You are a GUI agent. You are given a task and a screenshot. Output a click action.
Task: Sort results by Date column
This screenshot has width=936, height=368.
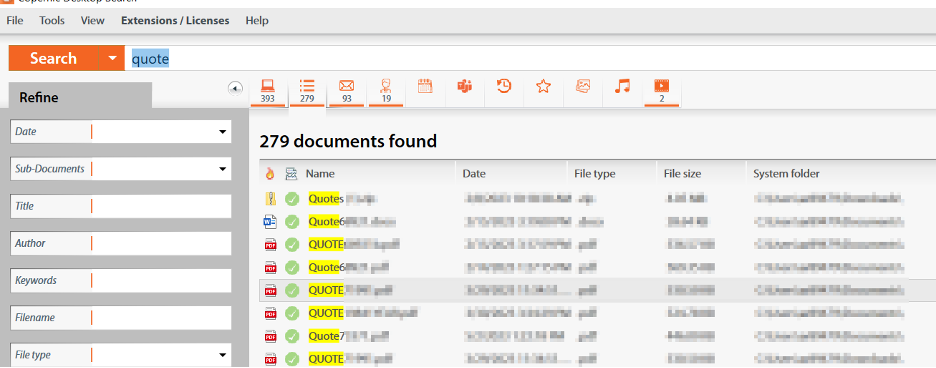[474, 174]
